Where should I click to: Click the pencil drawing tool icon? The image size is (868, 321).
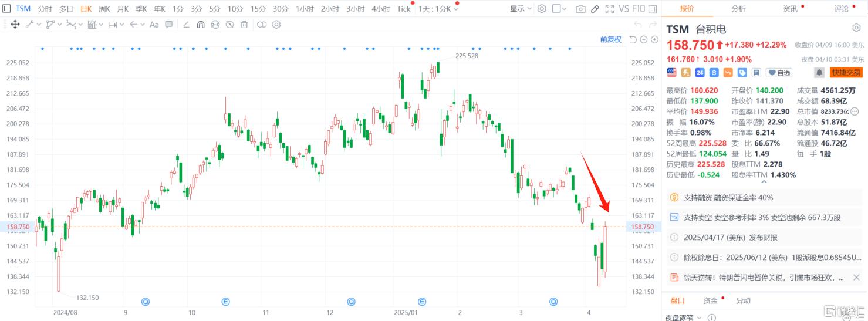595,9
